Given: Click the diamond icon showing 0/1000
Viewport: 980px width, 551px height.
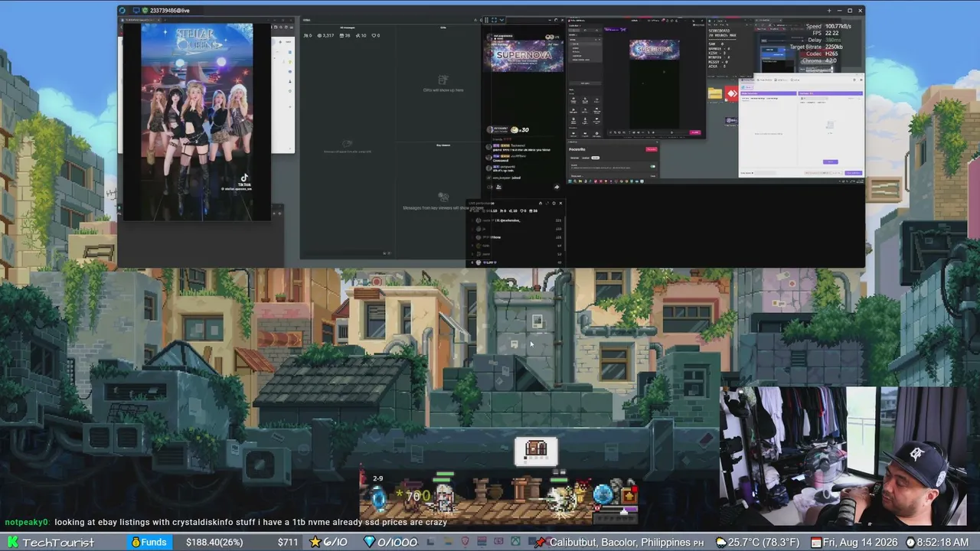Looking at the screenshot, I should (369, 543).
